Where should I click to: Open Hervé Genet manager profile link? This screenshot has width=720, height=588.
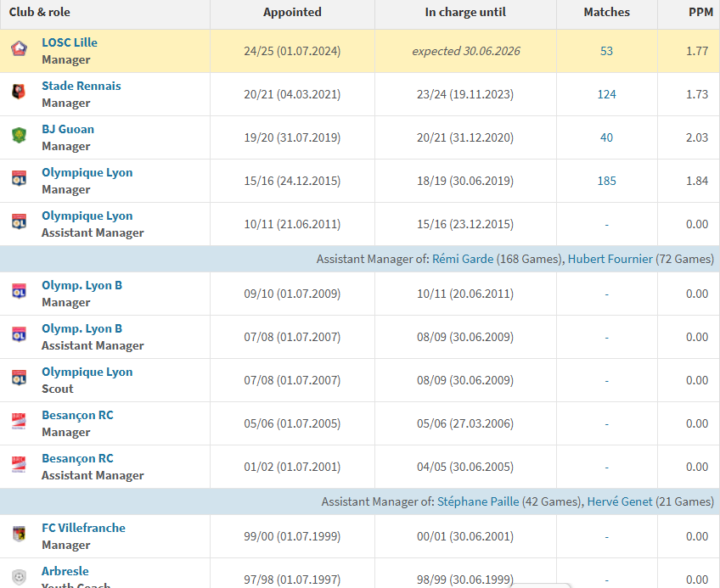(620, 501)
